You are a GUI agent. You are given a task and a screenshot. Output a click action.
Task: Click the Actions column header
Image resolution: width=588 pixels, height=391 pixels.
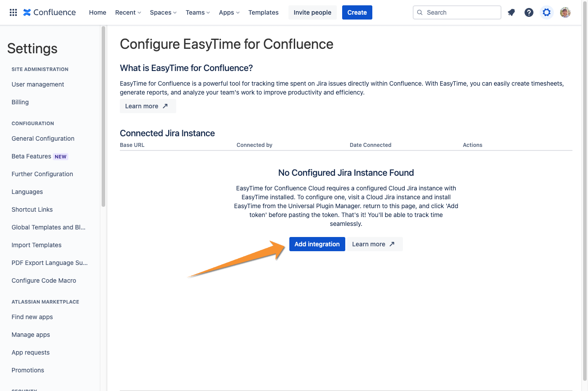(473, 145)
